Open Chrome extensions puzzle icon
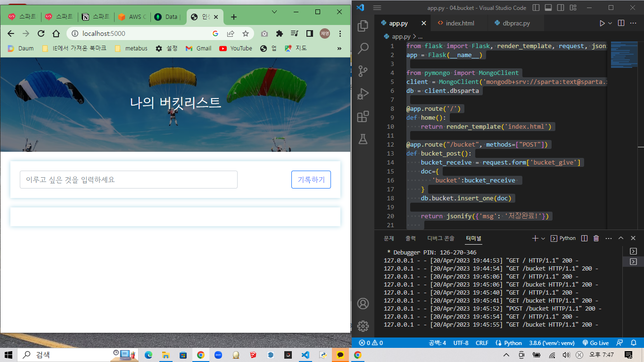 (280, 33)
